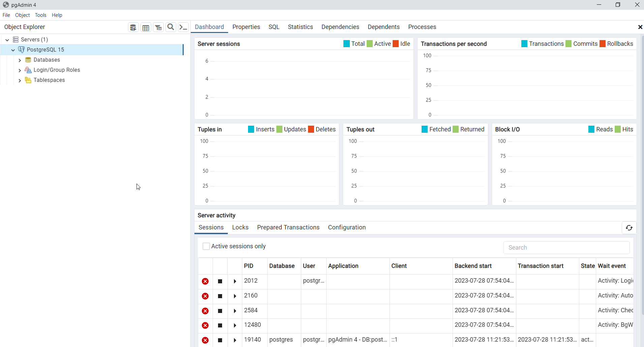Open the Locks tab in Server activity

coord(240,227)
